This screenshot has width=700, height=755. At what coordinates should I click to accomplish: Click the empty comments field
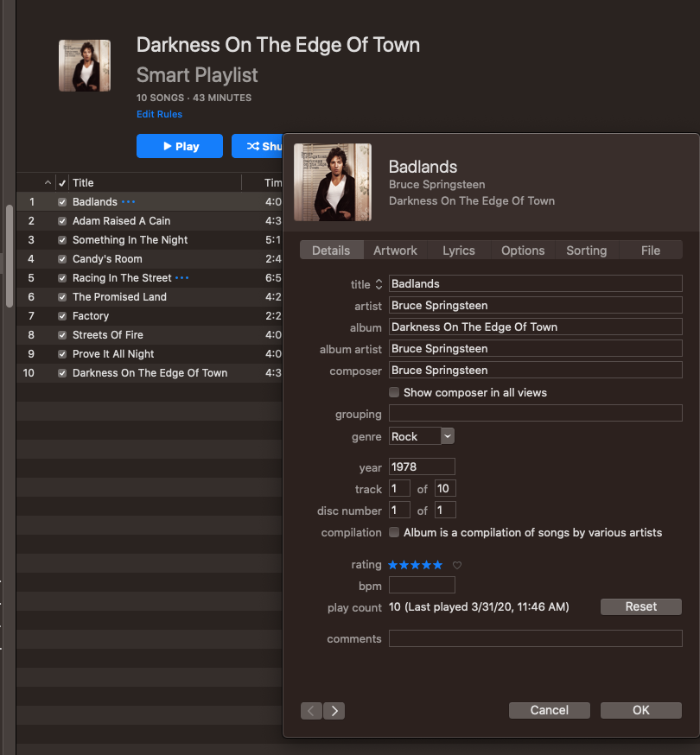click(x=535, y=638)
